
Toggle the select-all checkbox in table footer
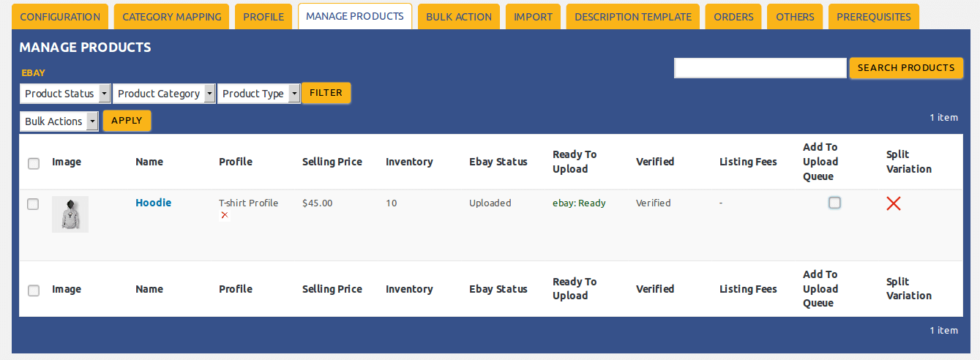[33, 290]
